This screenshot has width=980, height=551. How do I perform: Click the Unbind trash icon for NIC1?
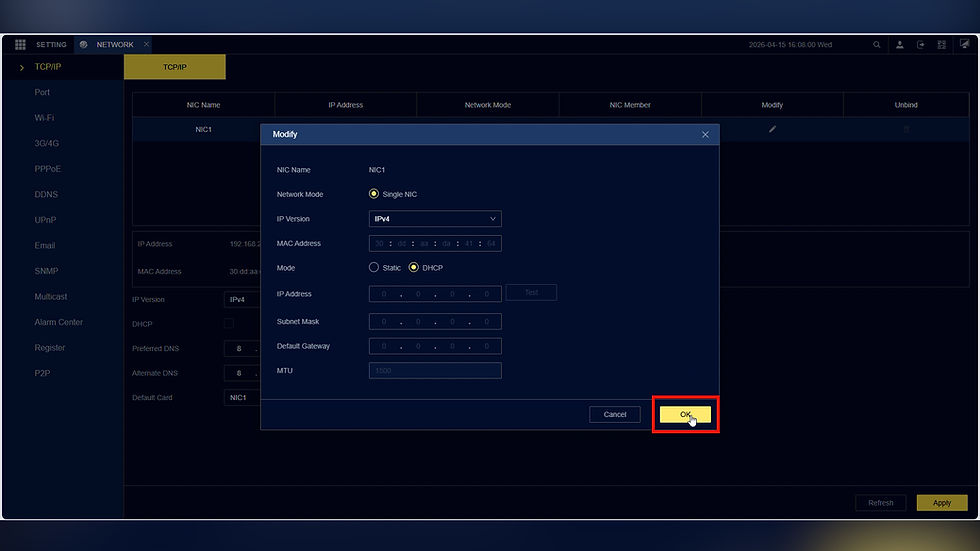[x=906, y=129]
